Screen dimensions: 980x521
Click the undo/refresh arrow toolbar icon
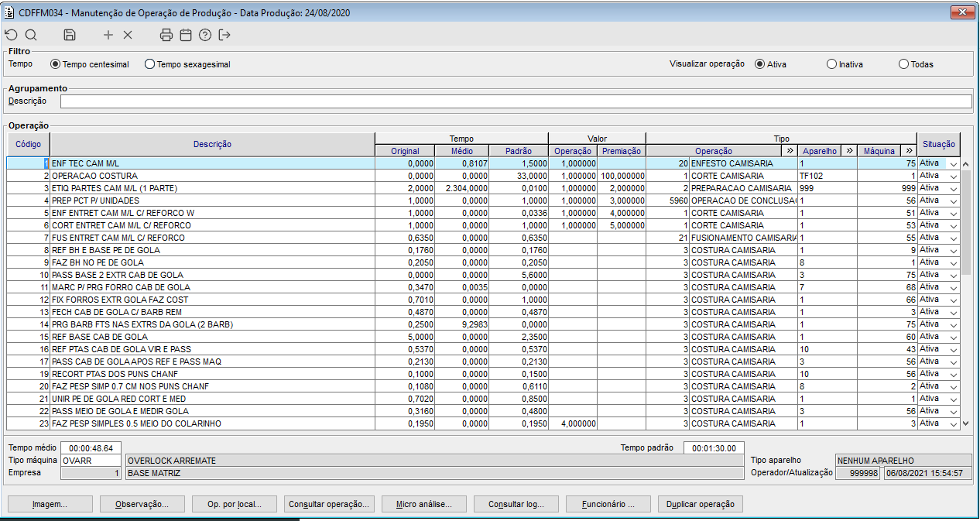coord(11,35)
